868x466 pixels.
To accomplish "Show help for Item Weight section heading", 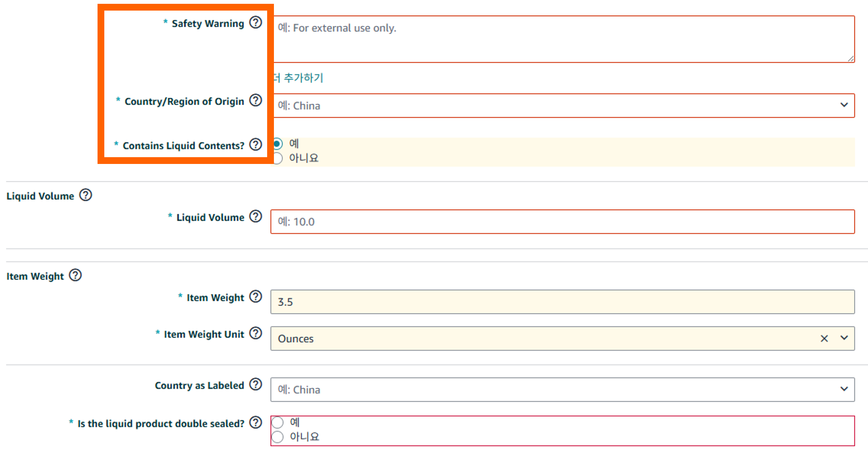I will pos(75,275).
